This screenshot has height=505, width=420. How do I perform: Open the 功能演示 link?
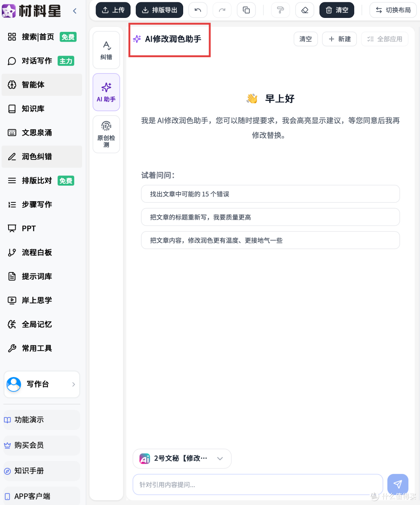click(x=42, y=420)
